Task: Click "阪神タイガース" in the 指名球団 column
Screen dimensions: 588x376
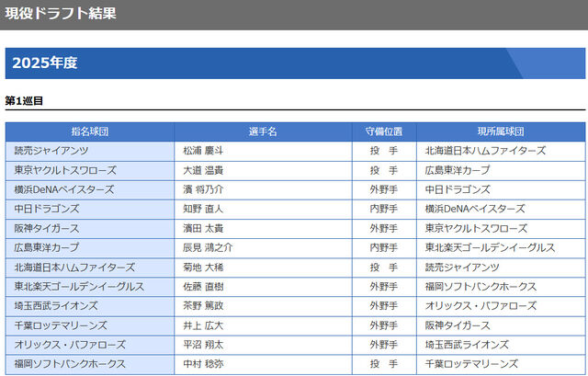Action: click(x=47, y=229)
